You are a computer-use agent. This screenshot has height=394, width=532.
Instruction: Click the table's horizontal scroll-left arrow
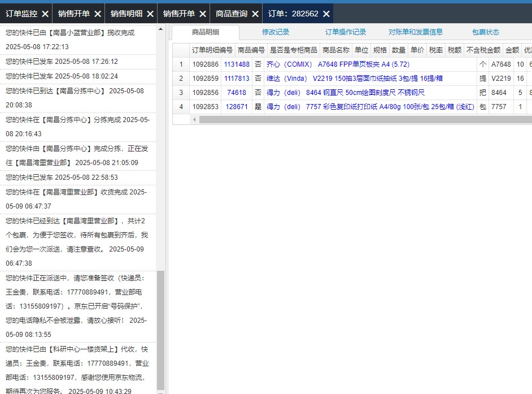194,120
